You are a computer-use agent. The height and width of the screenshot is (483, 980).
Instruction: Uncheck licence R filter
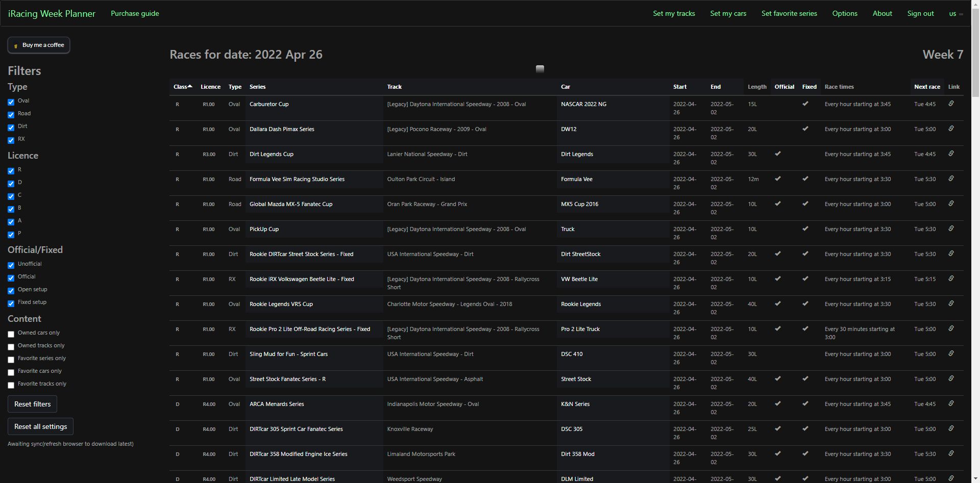(11, 171)
